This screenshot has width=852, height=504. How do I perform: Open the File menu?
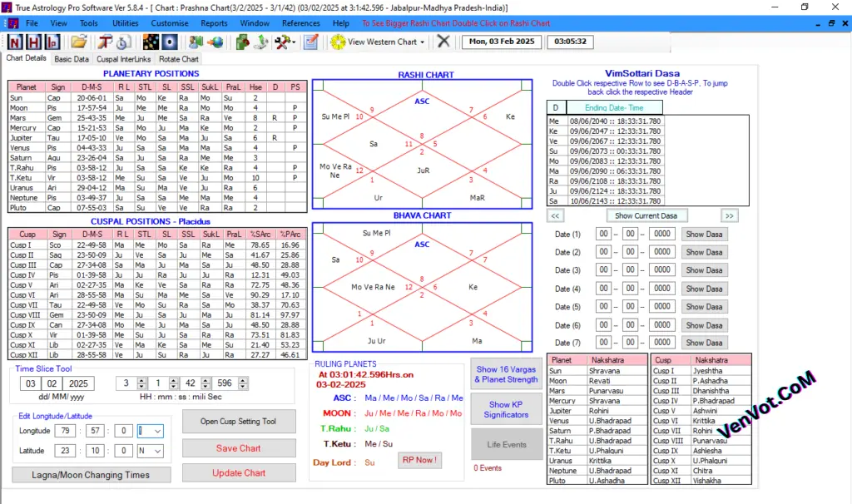[x=32, y=23]
